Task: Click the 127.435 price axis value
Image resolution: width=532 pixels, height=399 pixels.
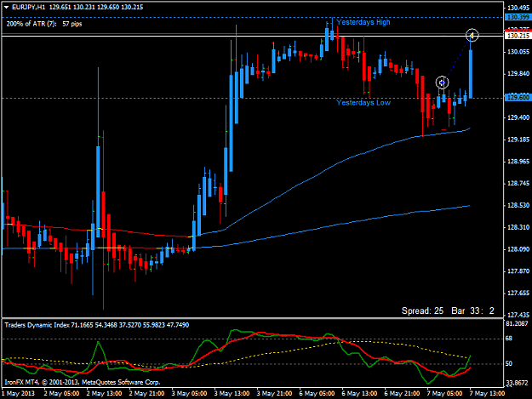Action: [518, 315]
